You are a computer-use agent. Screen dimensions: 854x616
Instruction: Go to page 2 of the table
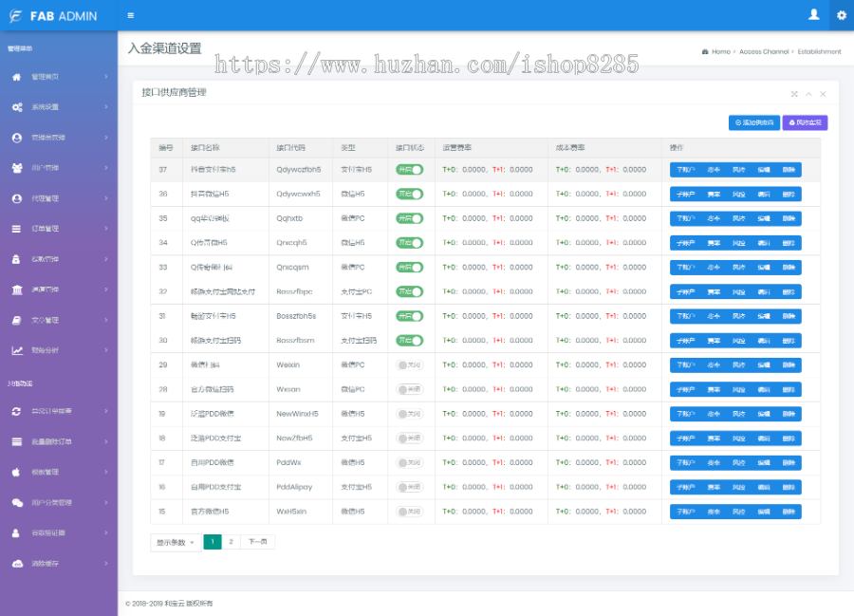(x=231, y=542)
